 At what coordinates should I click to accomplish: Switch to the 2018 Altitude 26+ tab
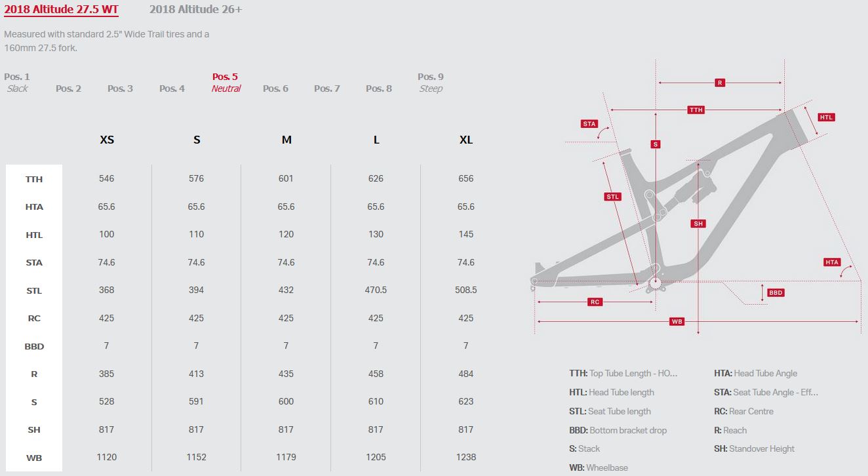[196, 10]
